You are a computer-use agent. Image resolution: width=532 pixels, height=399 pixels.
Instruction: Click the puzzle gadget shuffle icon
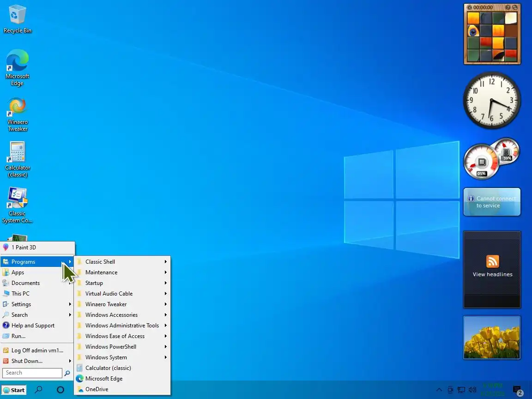(515, 7)
